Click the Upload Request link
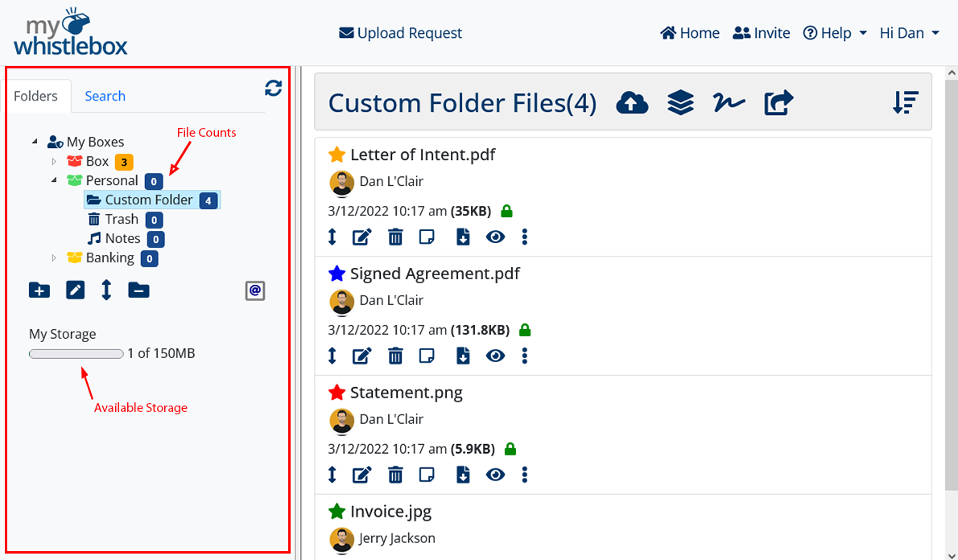Image resolution: width=958 pixels, height=560 pixels. coord(400,33)
